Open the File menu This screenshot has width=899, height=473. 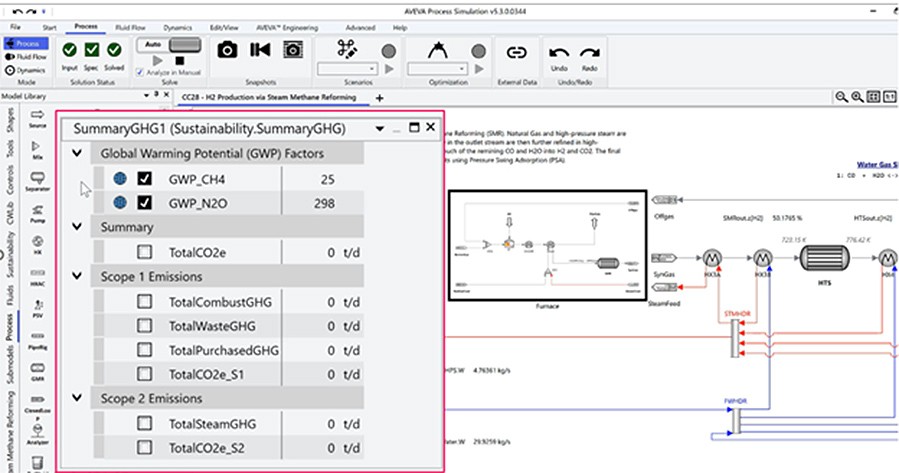[x=15, y=27]
